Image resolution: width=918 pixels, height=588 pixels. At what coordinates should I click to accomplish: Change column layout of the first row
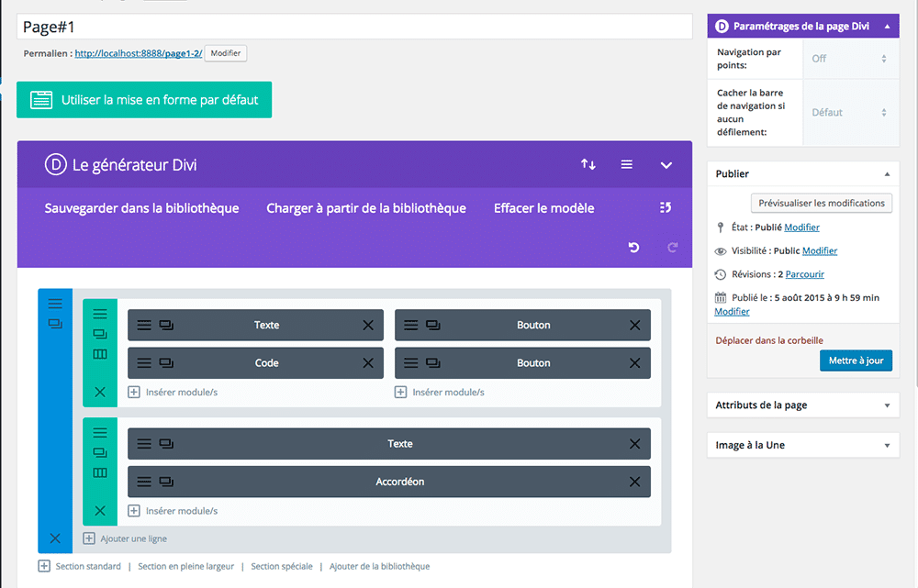(100, 354)
